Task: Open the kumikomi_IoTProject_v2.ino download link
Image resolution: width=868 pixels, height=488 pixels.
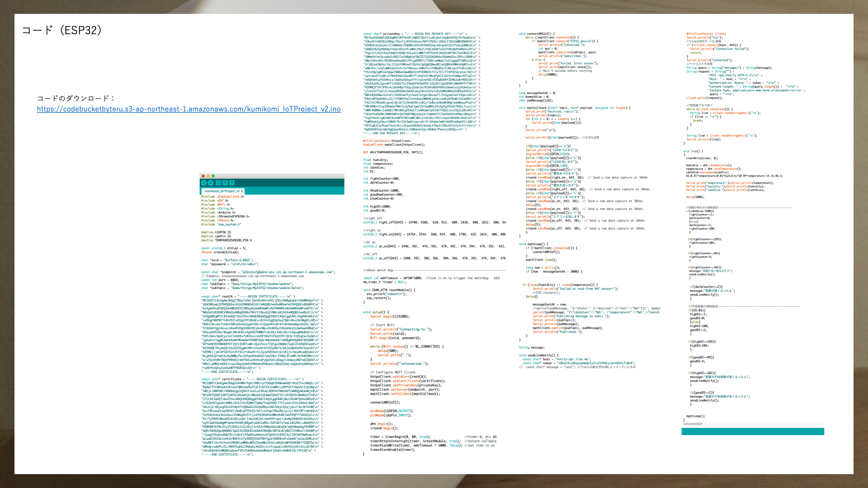Action: [x=188, y=109]
